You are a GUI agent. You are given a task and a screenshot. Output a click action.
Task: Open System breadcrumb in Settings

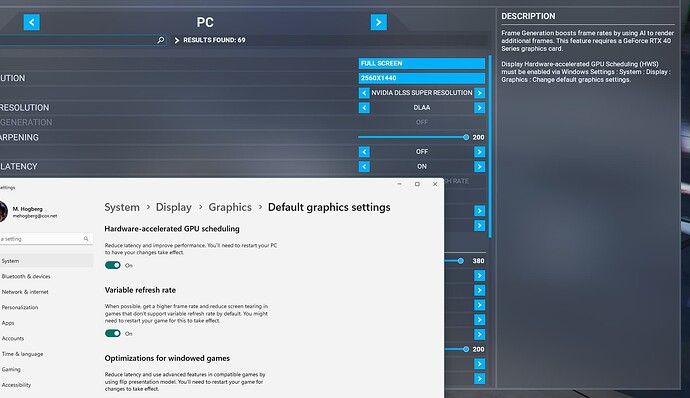(122, 207)
